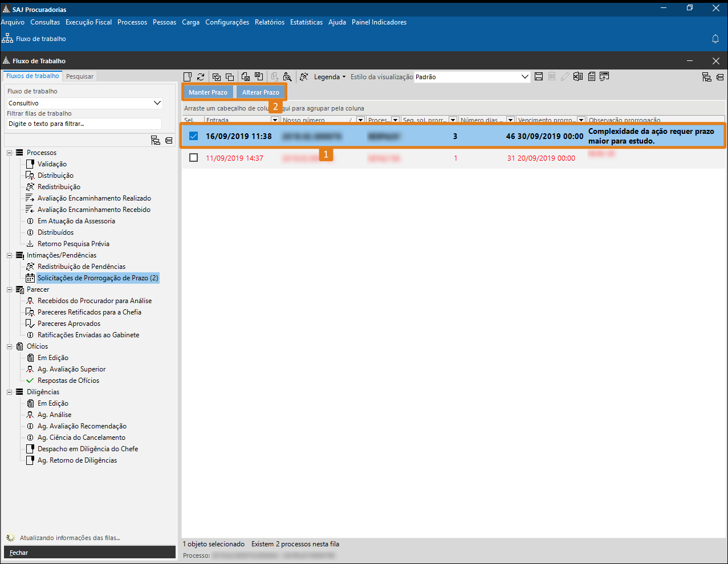
Task: Open the Consultivo workflow dropdown
Action: 84,103
